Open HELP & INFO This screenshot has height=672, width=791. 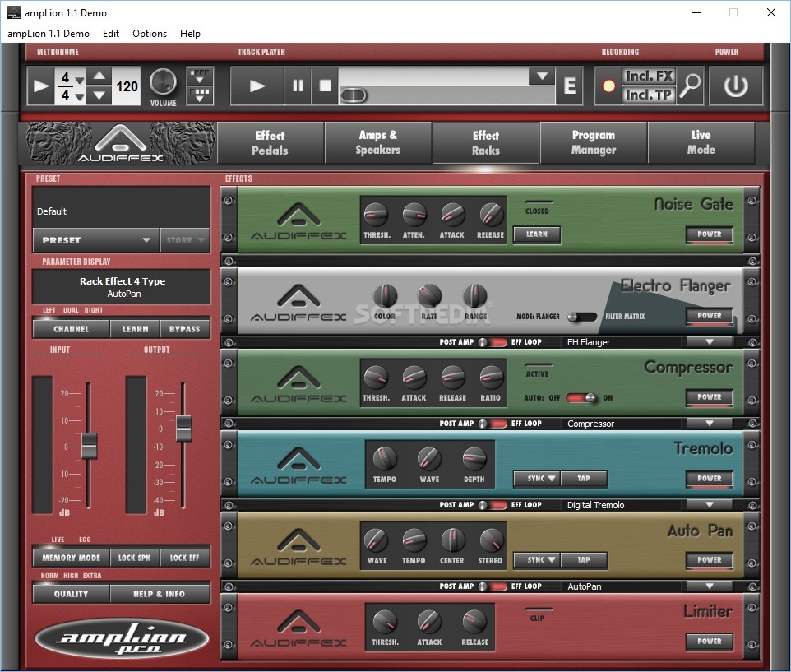[x=160, y=594]
